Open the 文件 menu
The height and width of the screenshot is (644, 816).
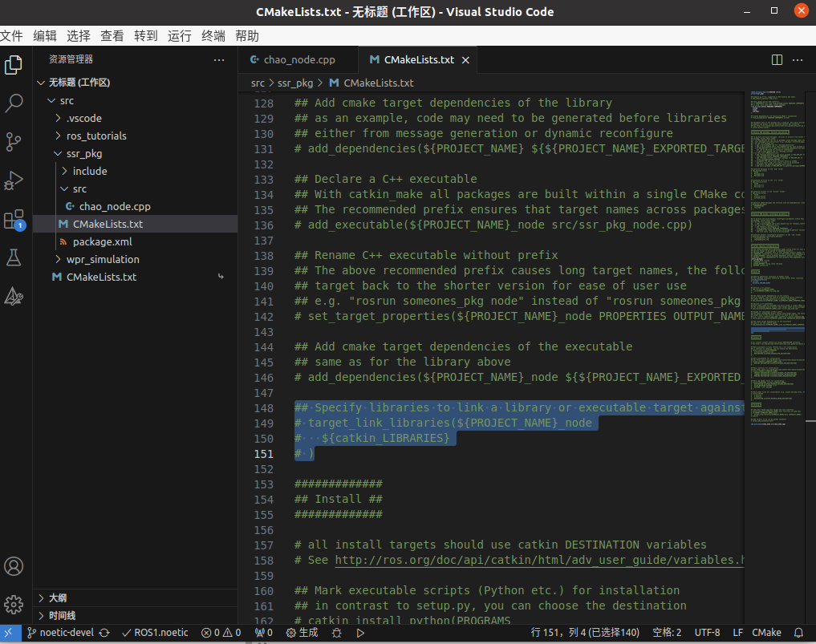pyautogui.click(x=11, y=36)
